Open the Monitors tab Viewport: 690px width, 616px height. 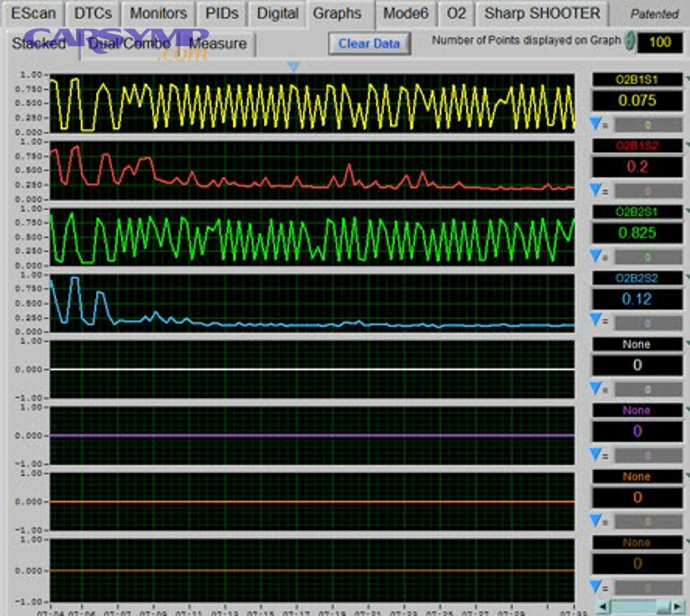[x=158, y=13]
